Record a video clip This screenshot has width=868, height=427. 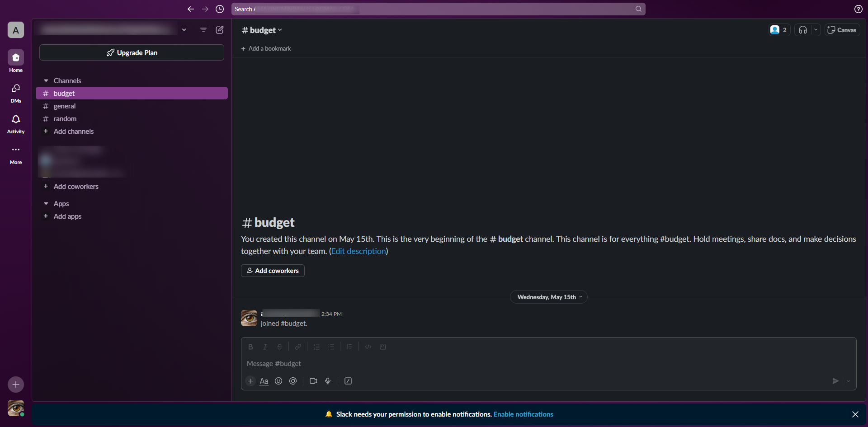tap(313, 381)
